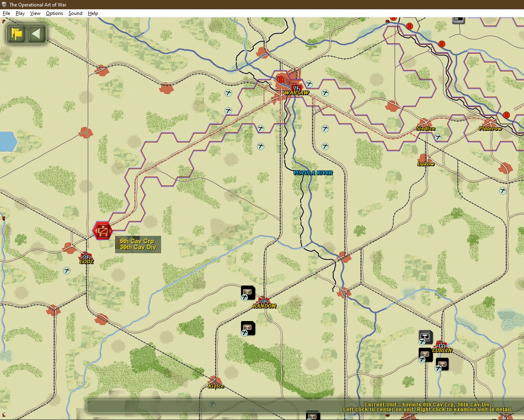Viewport: 524px width, 420px height.
Task: Click the airfield icon beside Siedlce
Action: (438, 137)
